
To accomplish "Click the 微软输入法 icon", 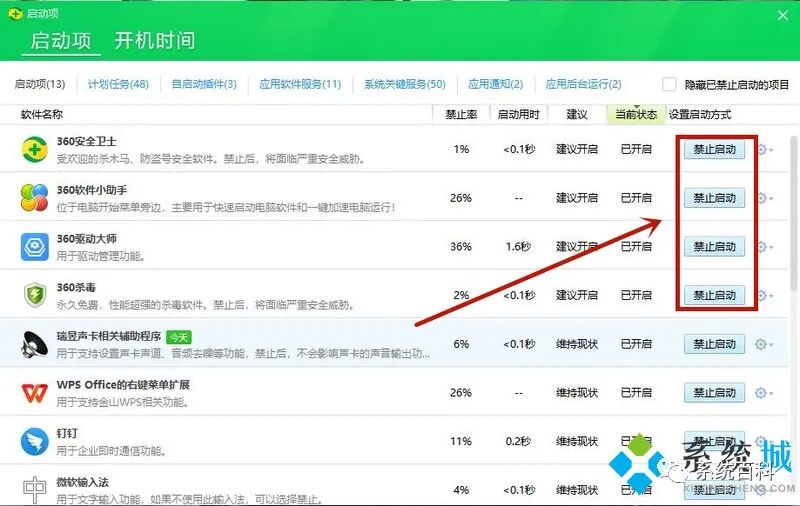I will point(35,489).
